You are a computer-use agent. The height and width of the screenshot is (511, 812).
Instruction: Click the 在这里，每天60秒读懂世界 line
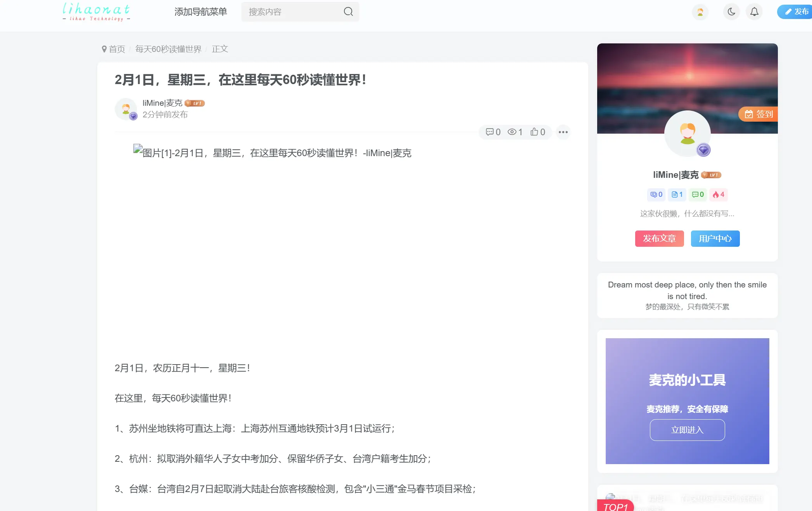173,398
